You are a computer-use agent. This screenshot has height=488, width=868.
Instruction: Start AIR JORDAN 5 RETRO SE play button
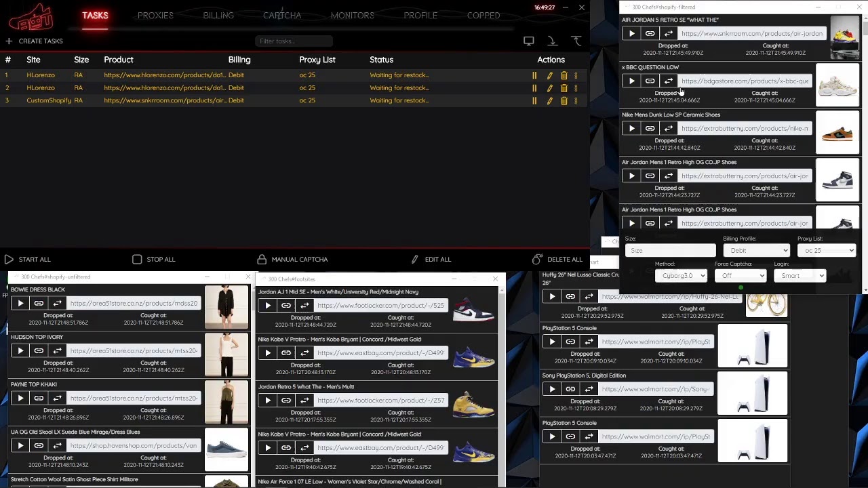(632, 33)
